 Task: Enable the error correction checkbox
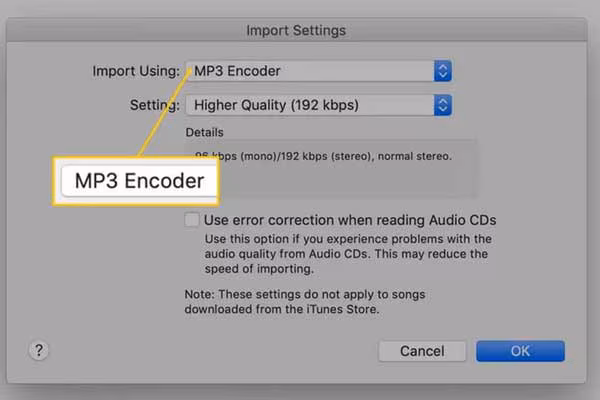[192, 220]
